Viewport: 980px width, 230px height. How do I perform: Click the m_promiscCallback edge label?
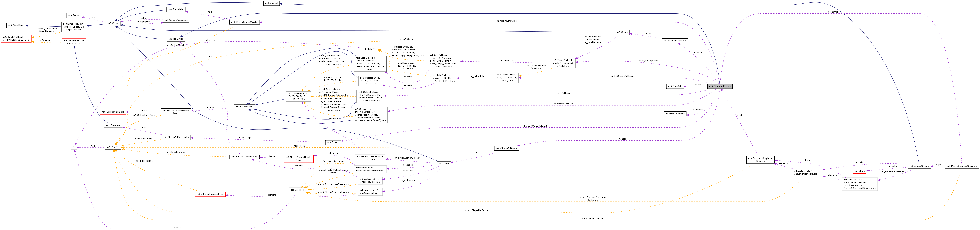[x=563, y=104]
